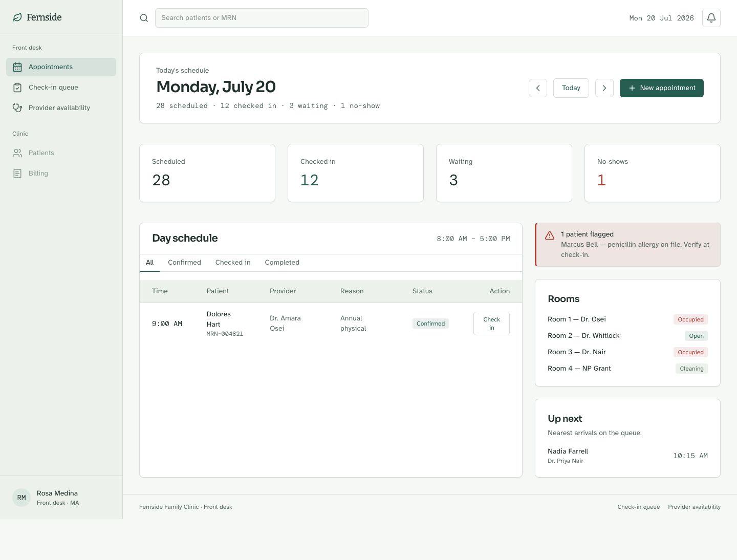The image size is (737, 560).
Task: Open Appointments in sidebar
Action: 61,67
